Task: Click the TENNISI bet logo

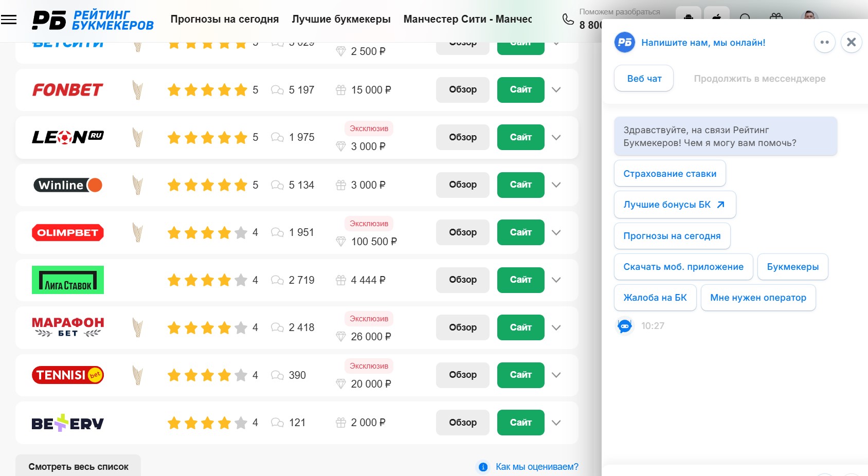Action: (68, 375)
